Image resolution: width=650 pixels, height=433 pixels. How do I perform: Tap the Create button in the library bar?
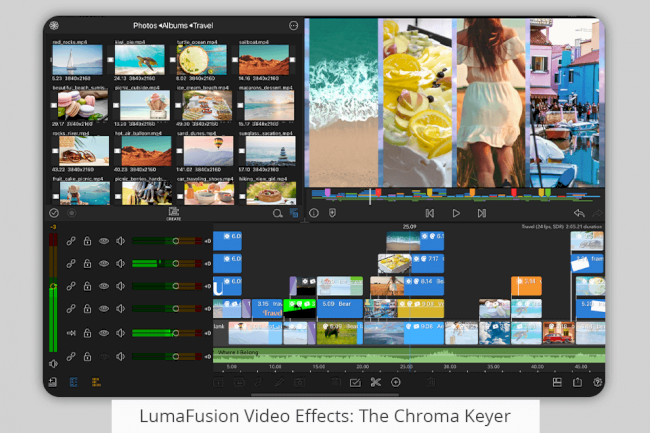pos(173,213)
